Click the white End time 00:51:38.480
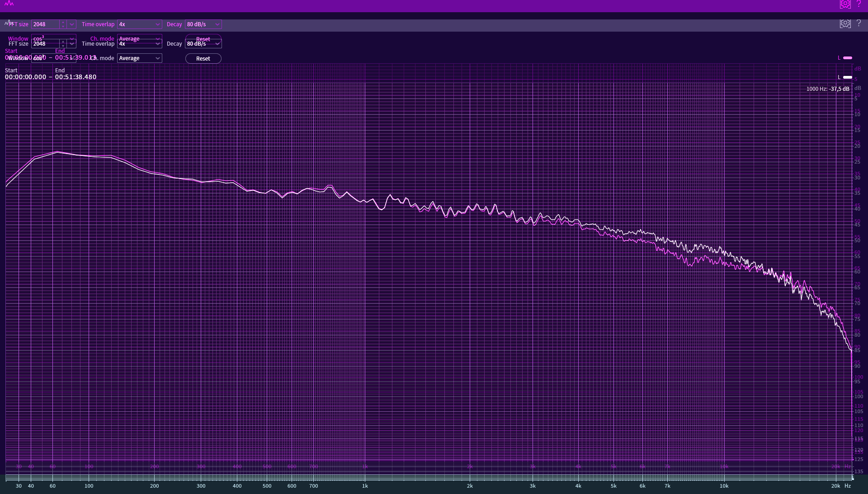Viewport: 868px width, 494px height. click(75, 77)
